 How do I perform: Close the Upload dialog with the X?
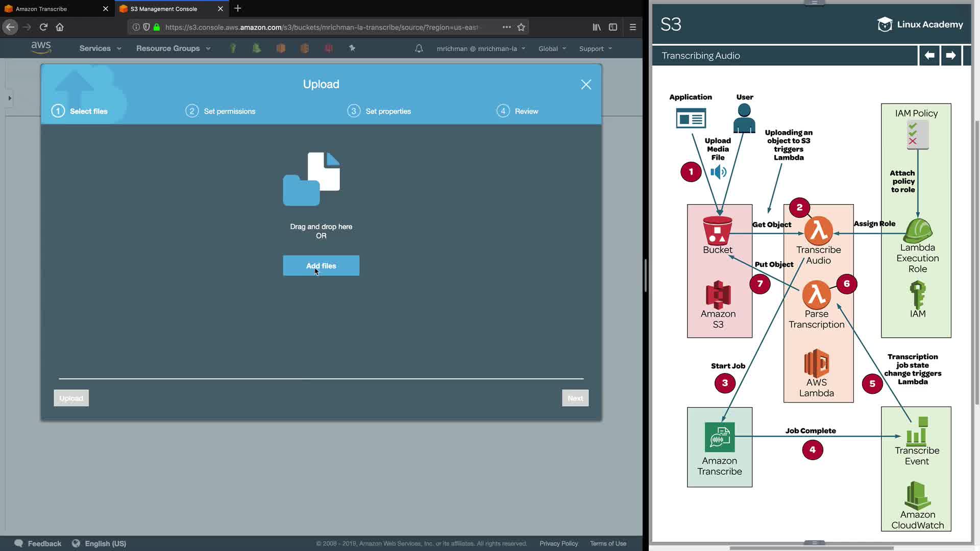[586, 85]
